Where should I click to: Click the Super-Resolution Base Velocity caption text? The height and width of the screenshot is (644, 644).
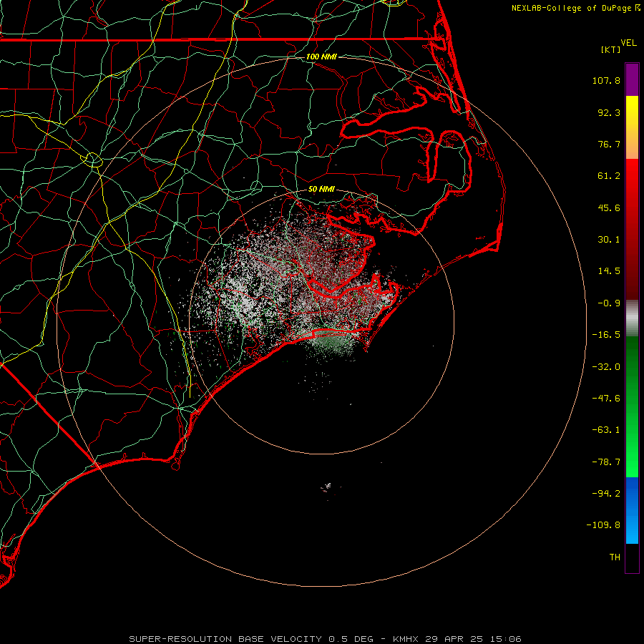[x=326, y=639]
